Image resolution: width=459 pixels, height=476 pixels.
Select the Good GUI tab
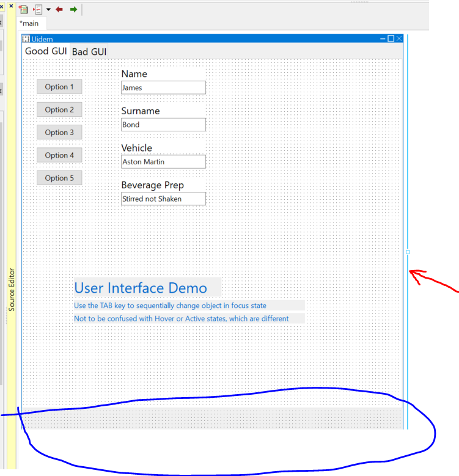point(46,51)
